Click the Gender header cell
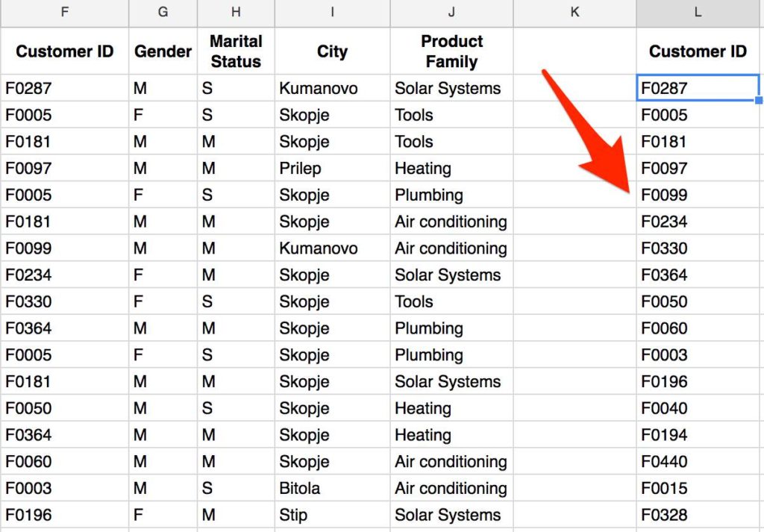The height and width of the screenshot is (532, 764). click(x=162, y=51)
